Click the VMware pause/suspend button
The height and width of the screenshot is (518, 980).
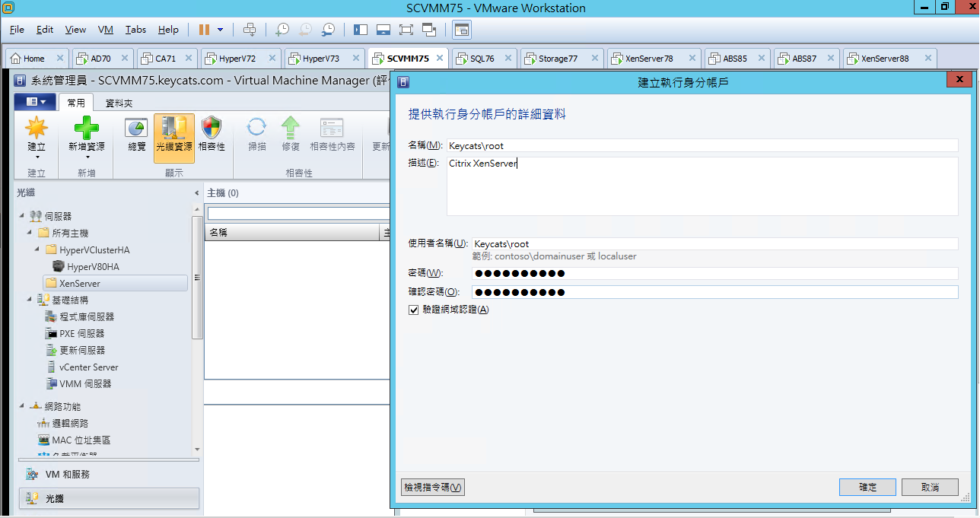[x=204, y=30]
